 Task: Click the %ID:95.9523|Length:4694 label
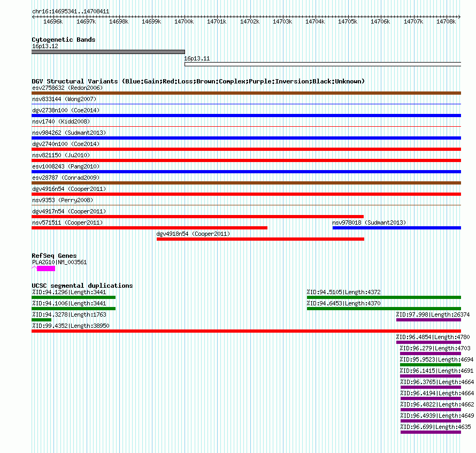tap(437, 359)
